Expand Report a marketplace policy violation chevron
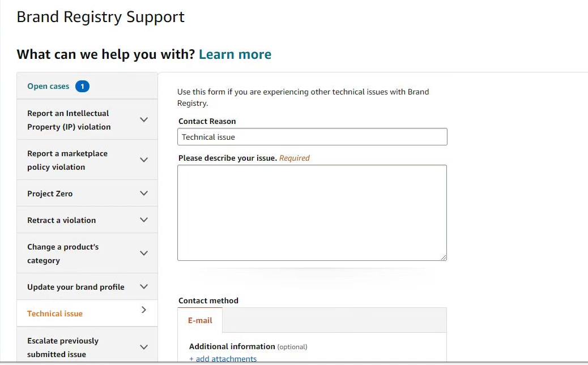 click(144, 160)
